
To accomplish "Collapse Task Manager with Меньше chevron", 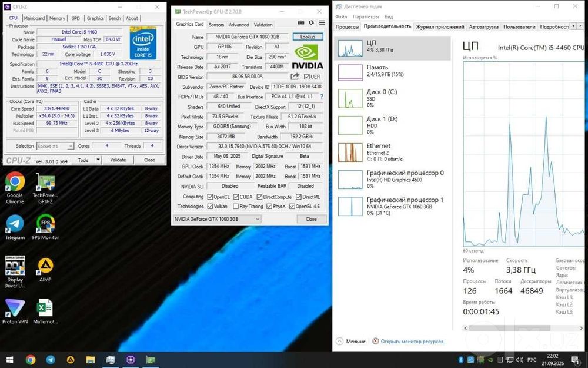I will pos(339,342).
